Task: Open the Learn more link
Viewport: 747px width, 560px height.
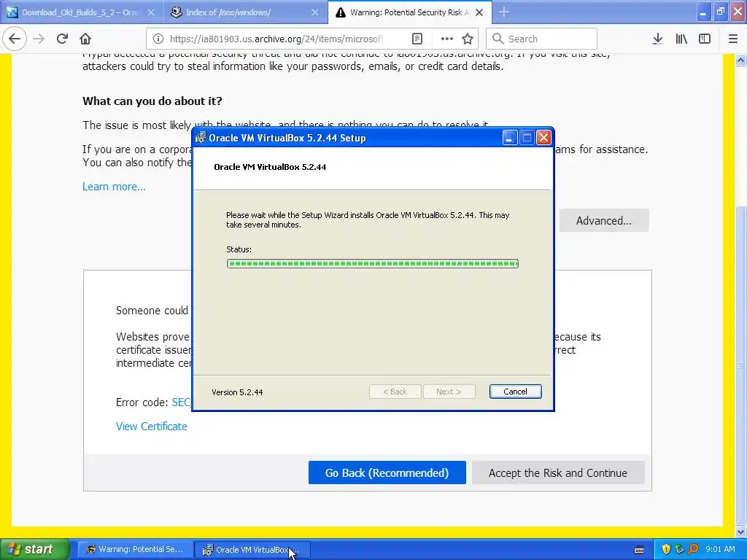Action: pos(114,187)
